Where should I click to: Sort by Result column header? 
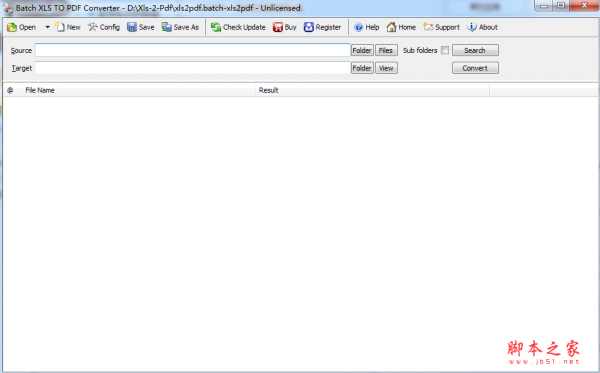(x=373, y=90)
